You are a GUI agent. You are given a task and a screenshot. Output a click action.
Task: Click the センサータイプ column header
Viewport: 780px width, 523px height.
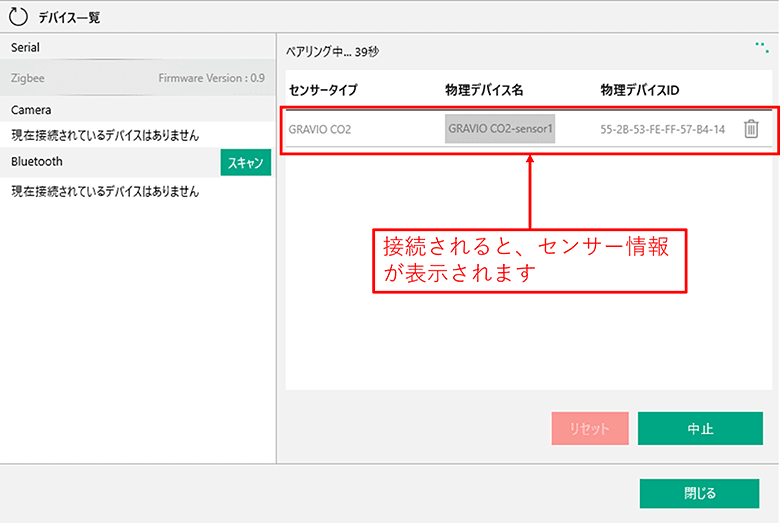323,90
